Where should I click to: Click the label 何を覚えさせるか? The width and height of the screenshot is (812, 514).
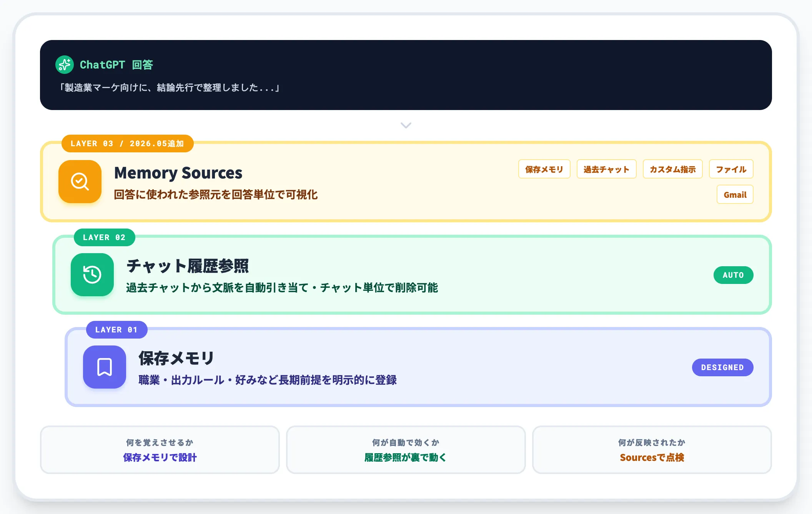[x=160, y=442]
